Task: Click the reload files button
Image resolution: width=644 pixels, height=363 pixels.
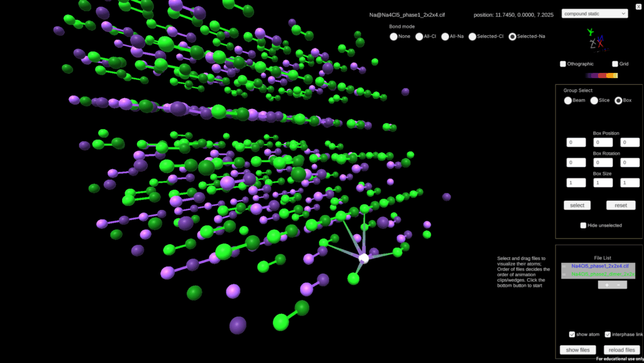Action: coord(621,350)
